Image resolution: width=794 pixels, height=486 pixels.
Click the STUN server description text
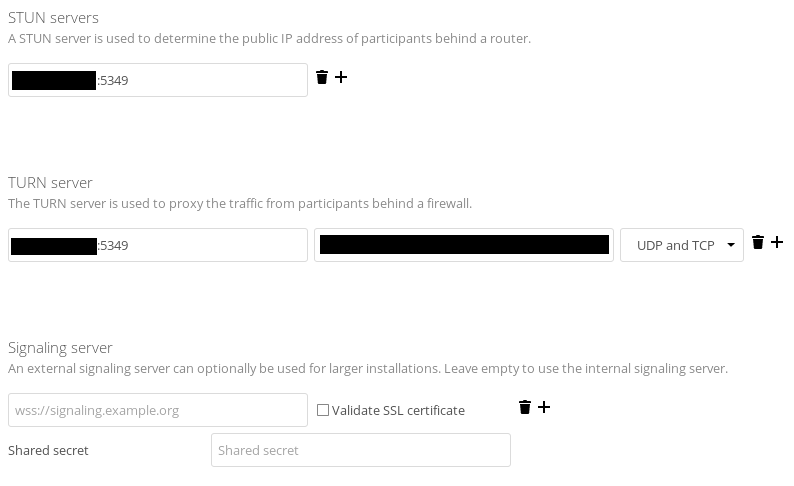pos(269,39)
